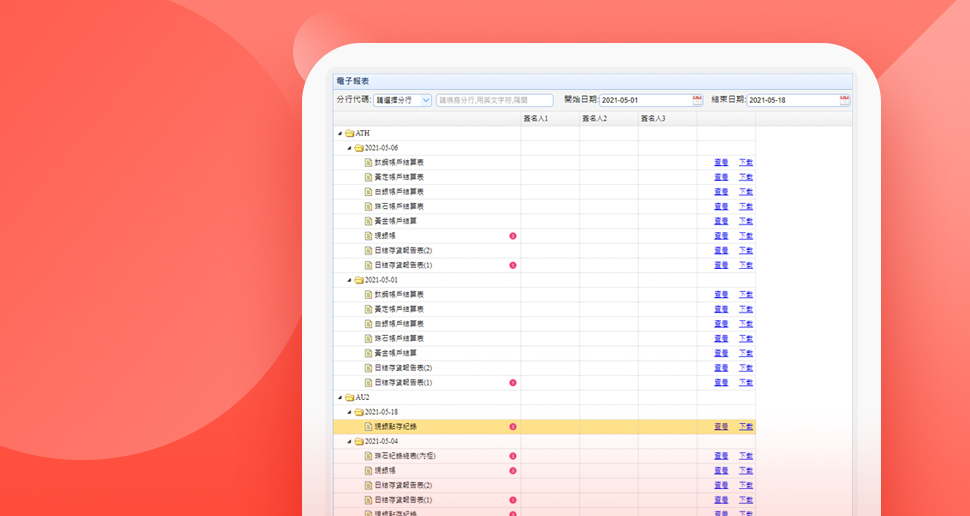Click the ATH folder icon

pos(350,133)
